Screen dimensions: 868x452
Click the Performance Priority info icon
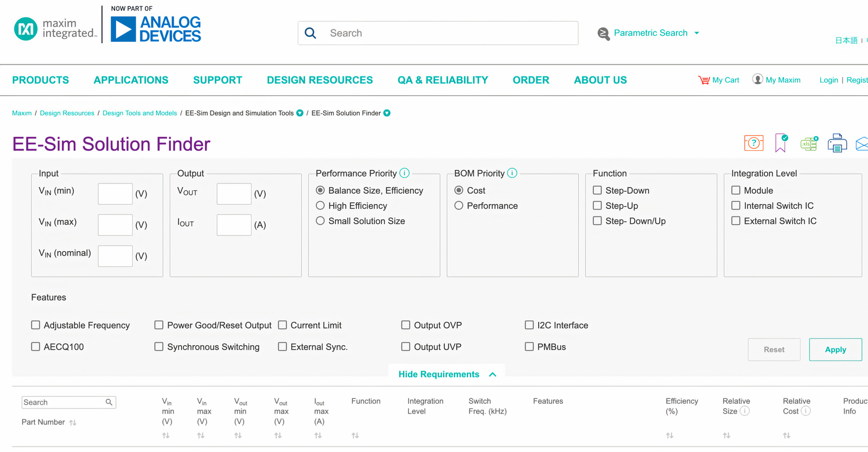[404, 173]
